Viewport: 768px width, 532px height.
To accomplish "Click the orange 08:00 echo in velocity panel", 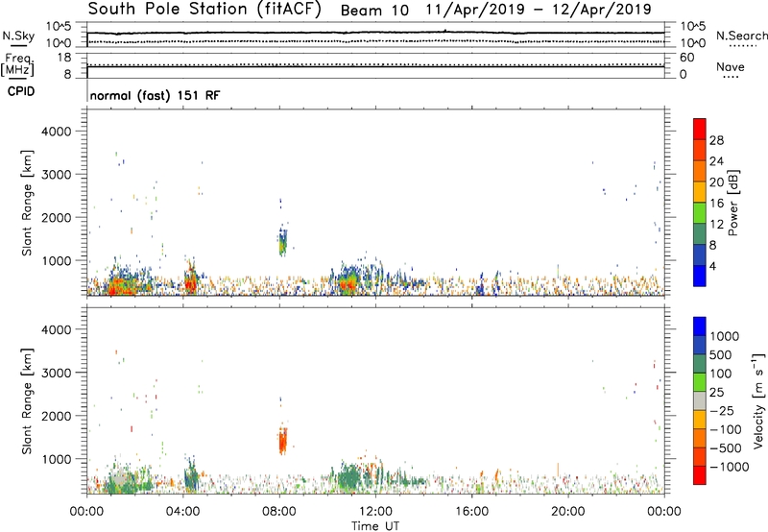I will (x=282, y=441).
